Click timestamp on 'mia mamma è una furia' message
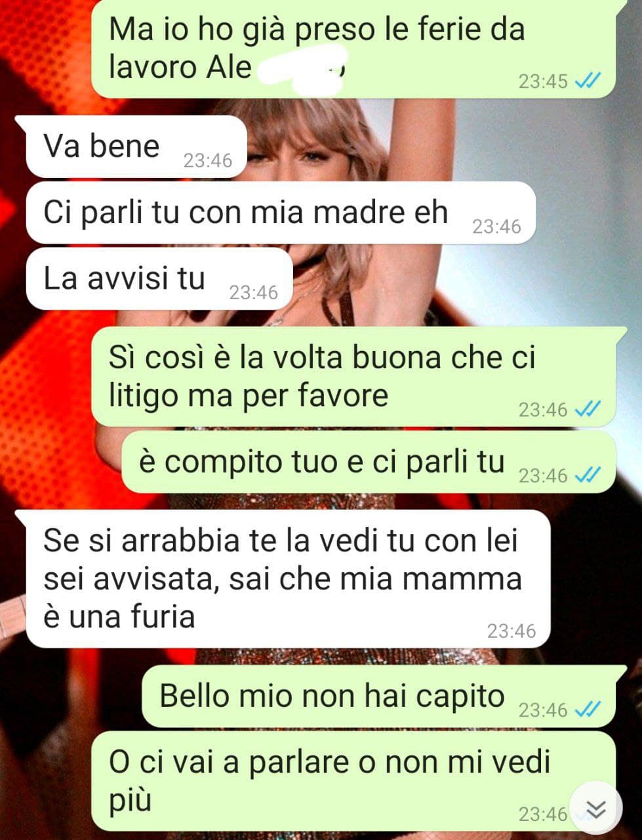This screenshot has width=642, height=840. [512, 631]
